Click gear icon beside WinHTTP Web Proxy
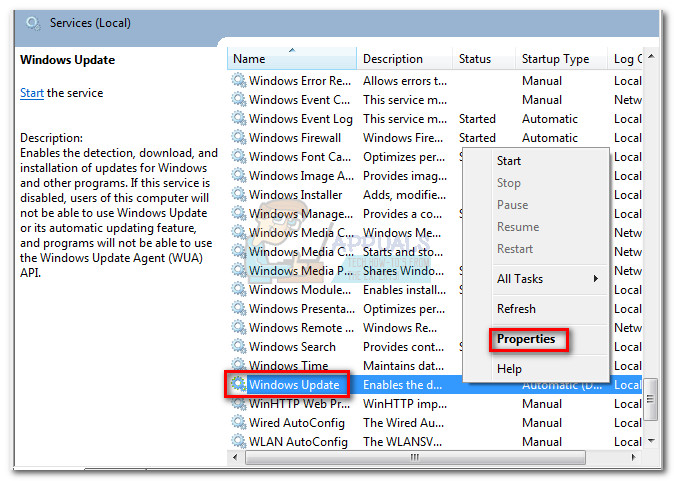This screenshot has height=481, width=674. (239, 403)
